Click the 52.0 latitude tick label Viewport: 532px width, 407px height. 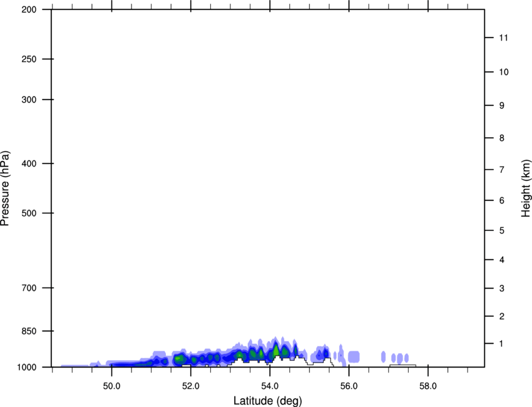click(191, 386)
